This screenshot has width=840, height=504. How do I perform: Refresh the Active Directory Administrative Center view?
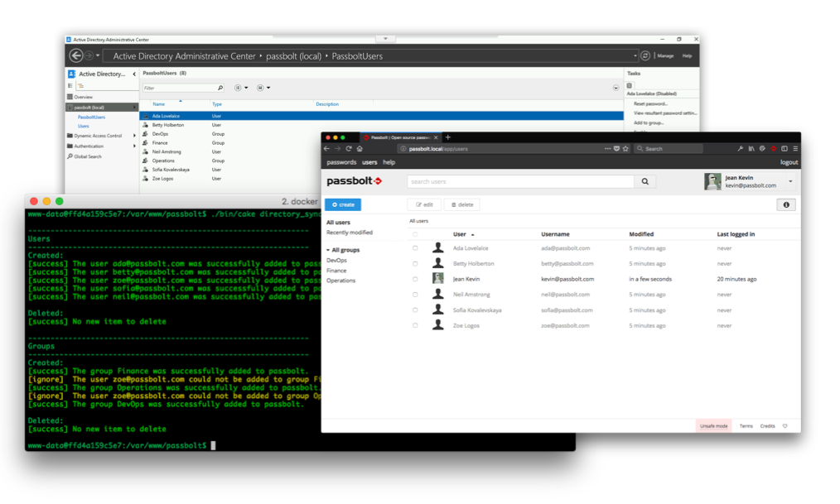click(645, 55)
